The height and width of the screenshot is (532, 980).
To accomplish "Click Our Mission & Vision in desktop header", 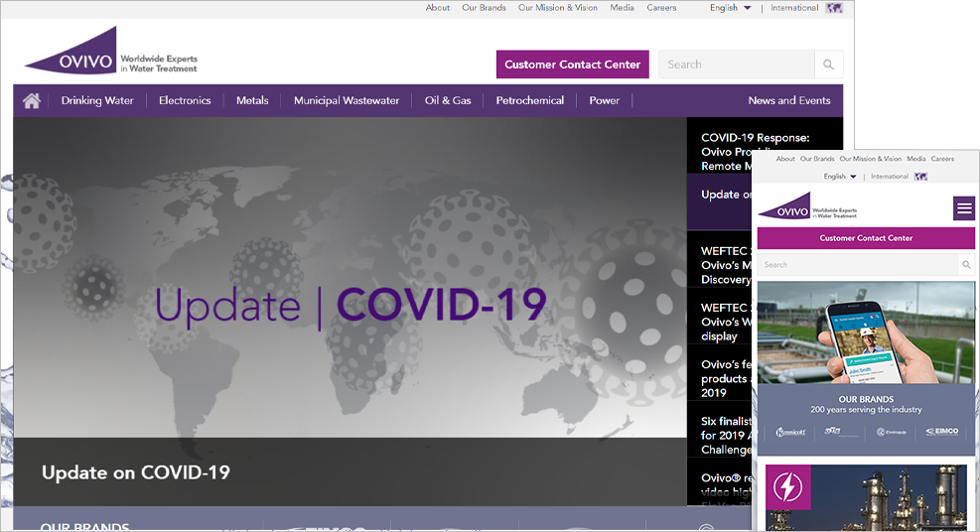I will point(557,8).
